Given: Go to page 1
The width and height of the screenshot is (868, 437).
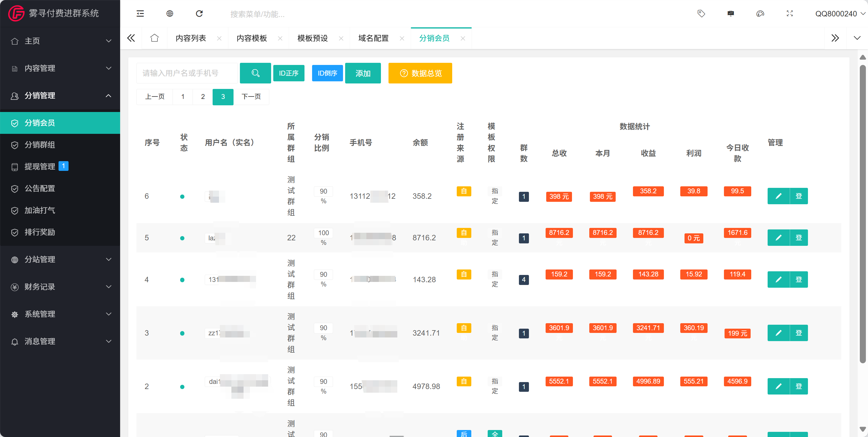Looking at the screenshot, I should 183,97.
